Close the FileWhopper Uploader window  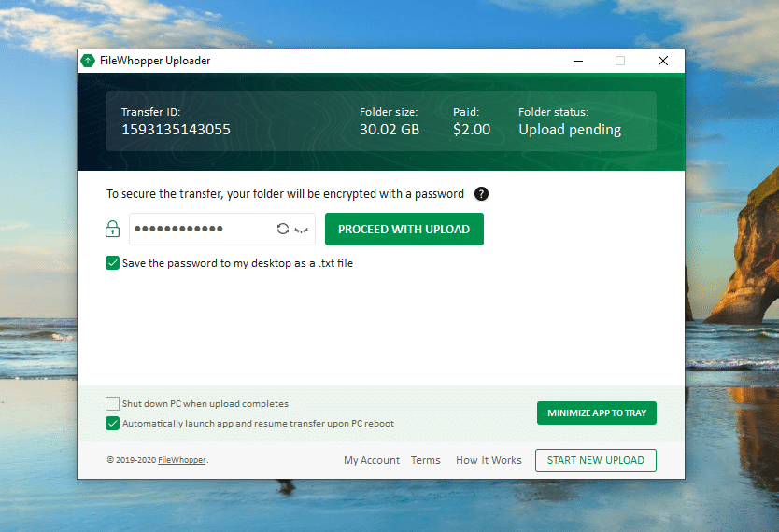(662, 61)
